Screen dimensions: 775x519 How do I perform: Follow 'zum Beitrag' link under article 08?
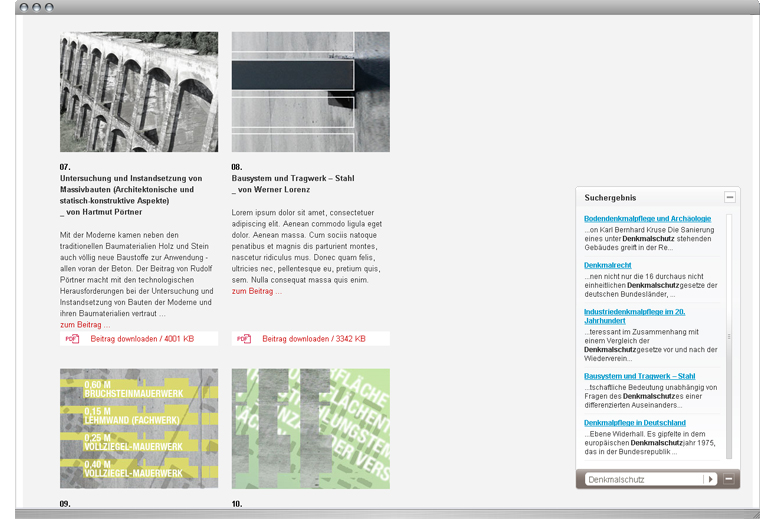click(257, 291)
